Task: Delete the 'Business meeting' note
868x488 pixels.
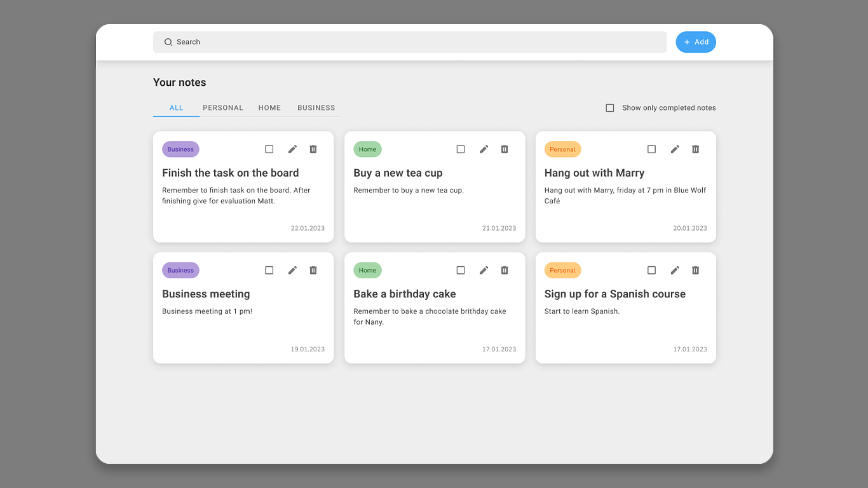Action: 313,270
